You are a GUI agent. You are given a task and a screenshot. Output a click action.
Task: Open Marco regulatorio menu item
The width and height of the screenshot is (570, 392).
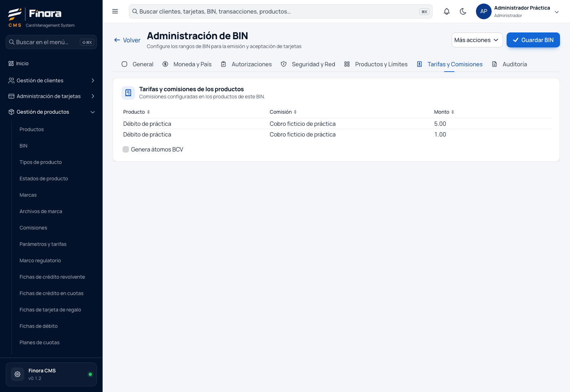[40, 261]
